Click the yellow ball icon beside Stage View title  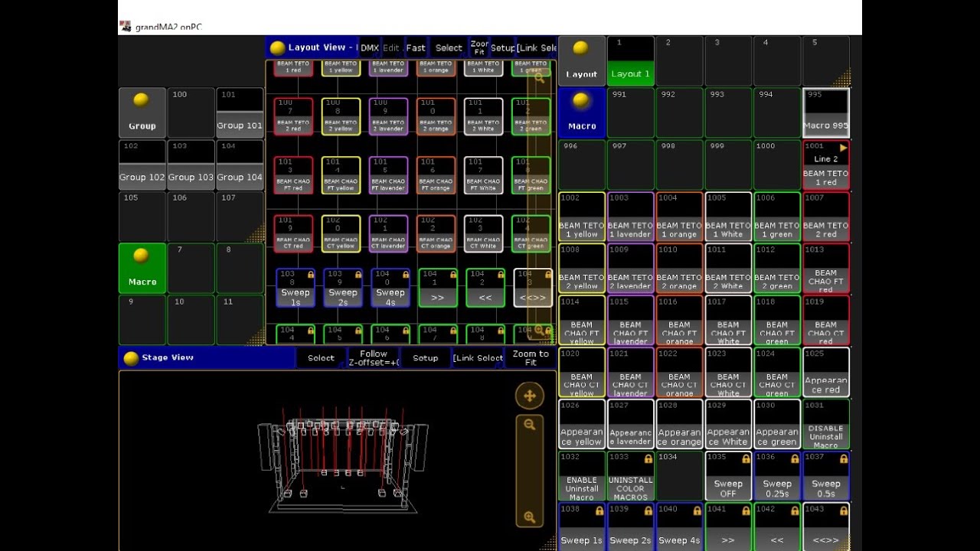131,358
